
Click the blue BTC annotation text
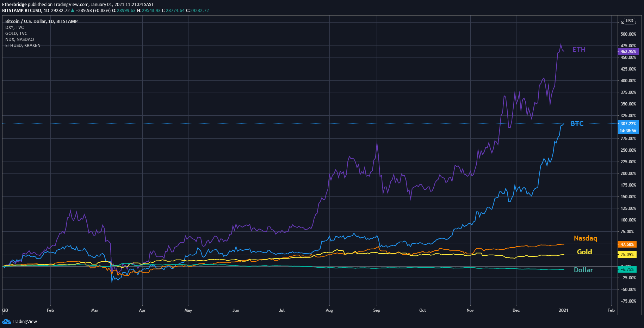pyautogui.click(x=577, y=123)
